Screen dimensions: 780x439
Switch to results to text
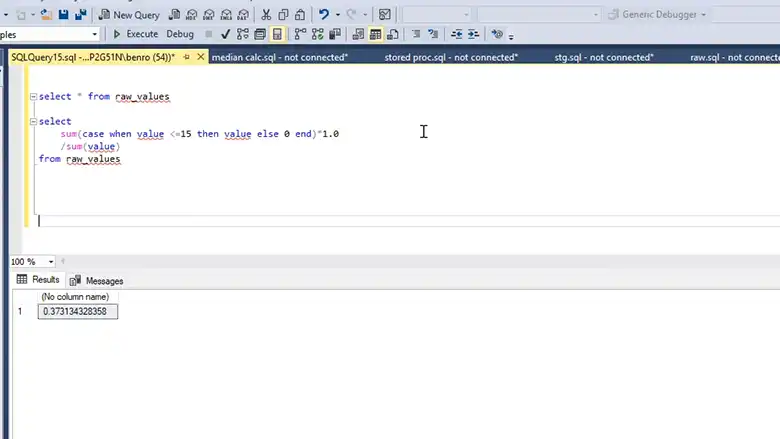tap(358, 34)
